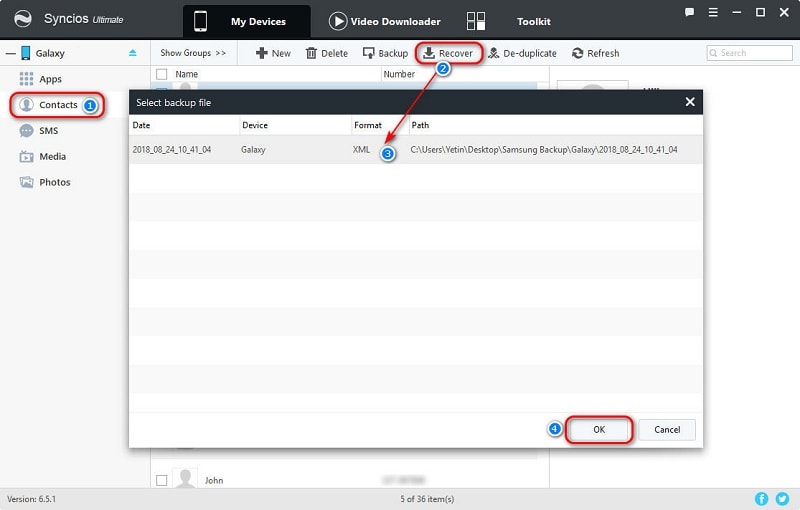Click the Video Downloader play icon
The image size is (800, 510).
click(337, 21)
